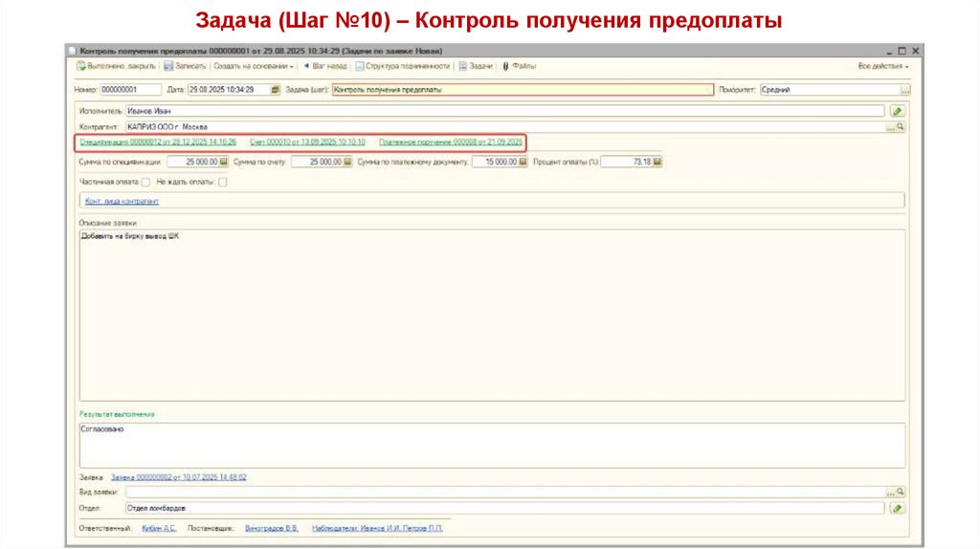
Task: Click in the 'Описание заявки' text area
Action: coord(492,315)
